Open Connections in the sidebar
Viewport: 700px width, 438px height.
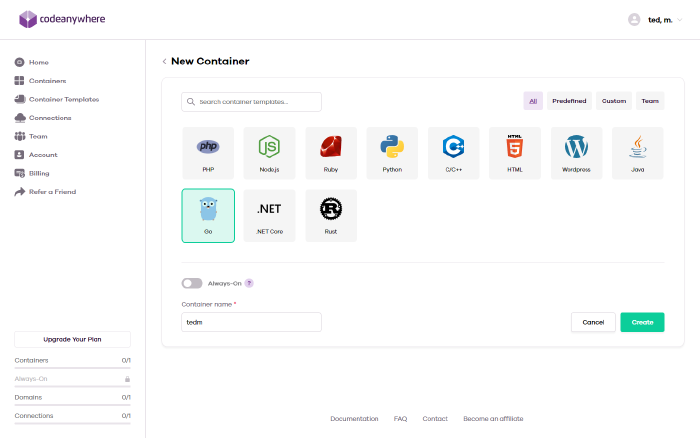(50, 118)
